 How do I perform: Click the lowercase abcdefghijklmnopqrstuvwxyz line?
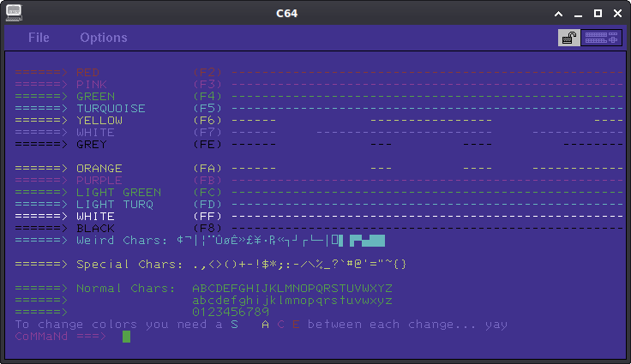click(x=292, y=301)
